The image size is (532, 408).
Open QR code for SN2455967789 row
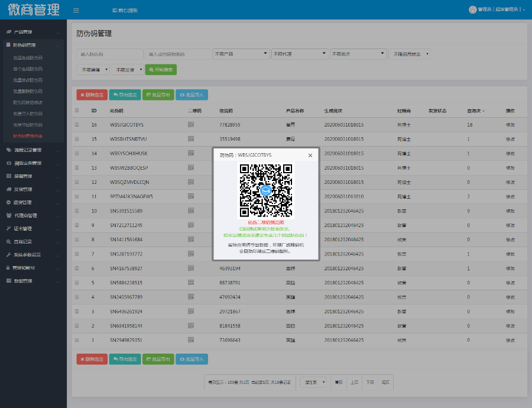191,297
